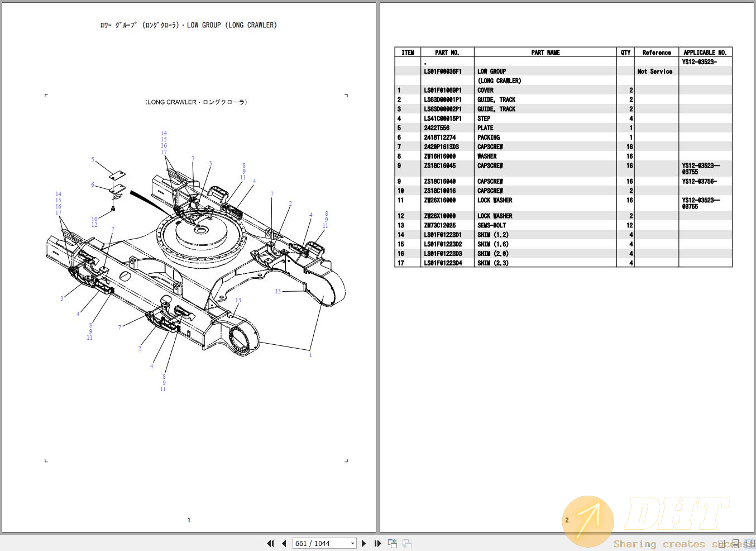Click the WASHER part name in row 8
Screen dimensions: 756x551
coord(487,156)
